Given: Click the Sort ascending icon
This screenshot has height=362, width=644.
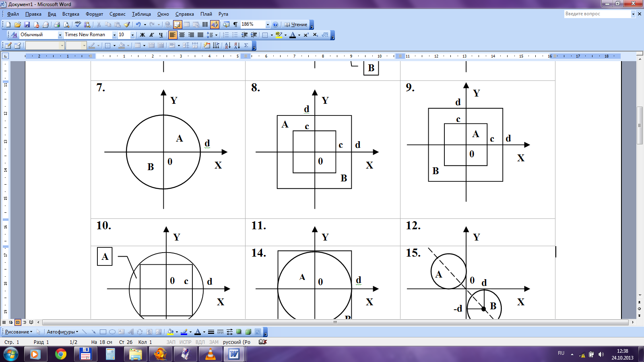Looking at the screenshot, I should 227,45.
